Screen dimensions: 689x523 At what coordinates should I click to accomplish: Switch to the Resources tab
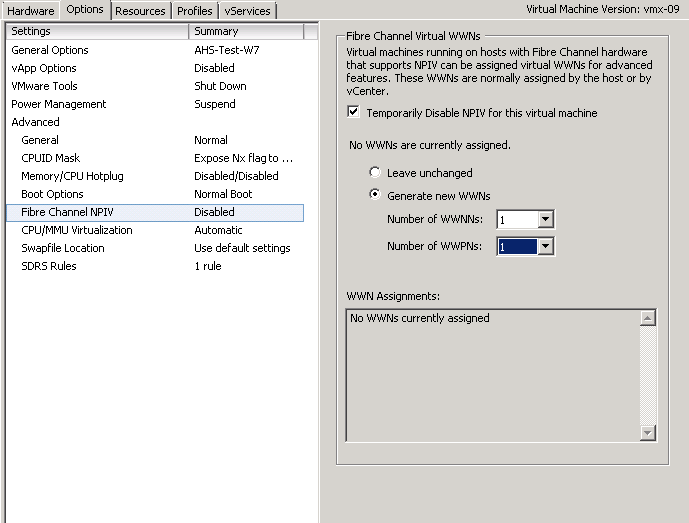pos(140,11)
